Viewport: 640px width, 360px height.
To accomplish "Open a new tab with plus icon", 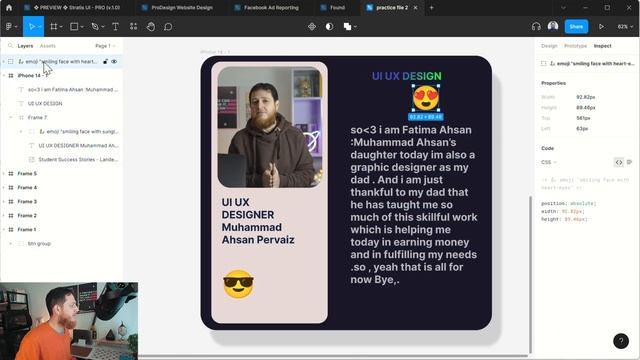I will (431, 7).
